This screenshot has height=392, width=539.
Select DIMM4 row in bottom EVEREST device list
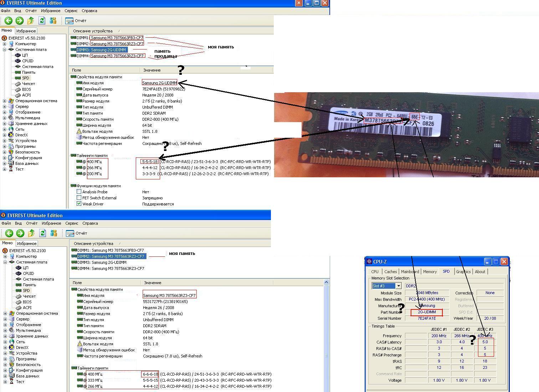(108, 268)
